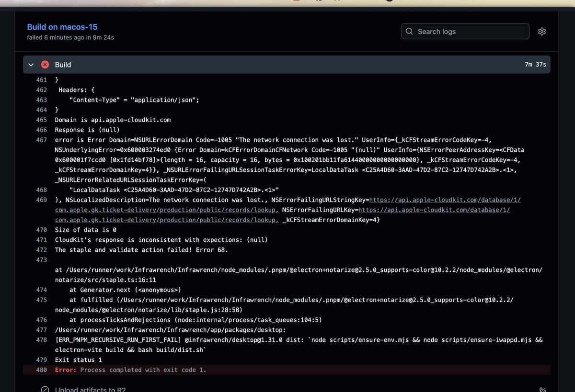Select log line number 474
Screen dimensions: 575x392
click(x=41, y=290)
